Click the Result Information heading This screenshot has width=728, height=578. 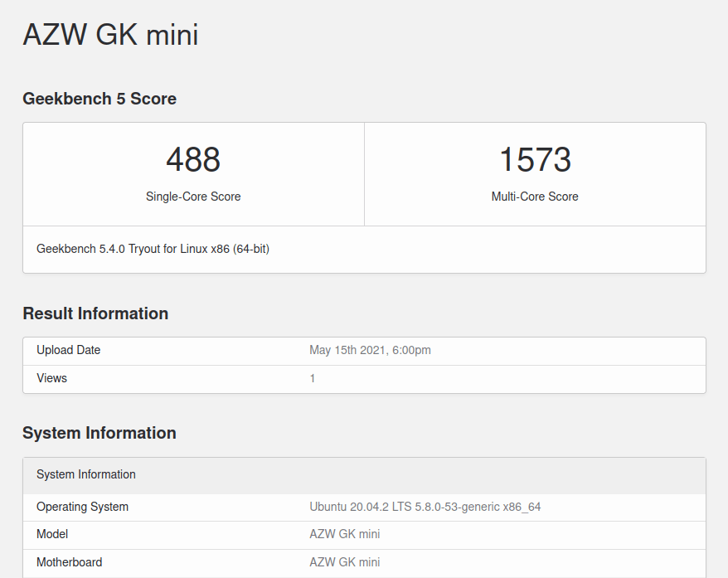[x=95, y=313]
